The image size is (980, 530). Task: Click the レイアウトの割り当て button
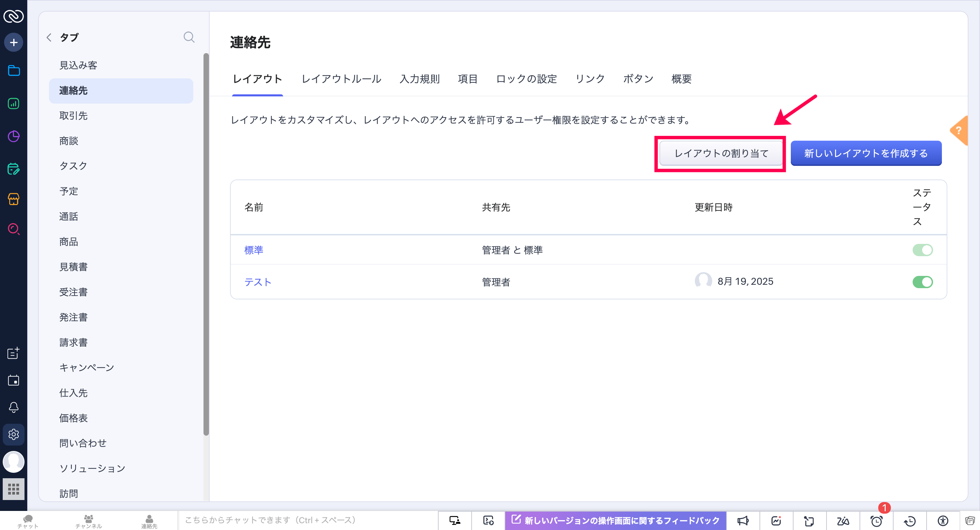721,153
